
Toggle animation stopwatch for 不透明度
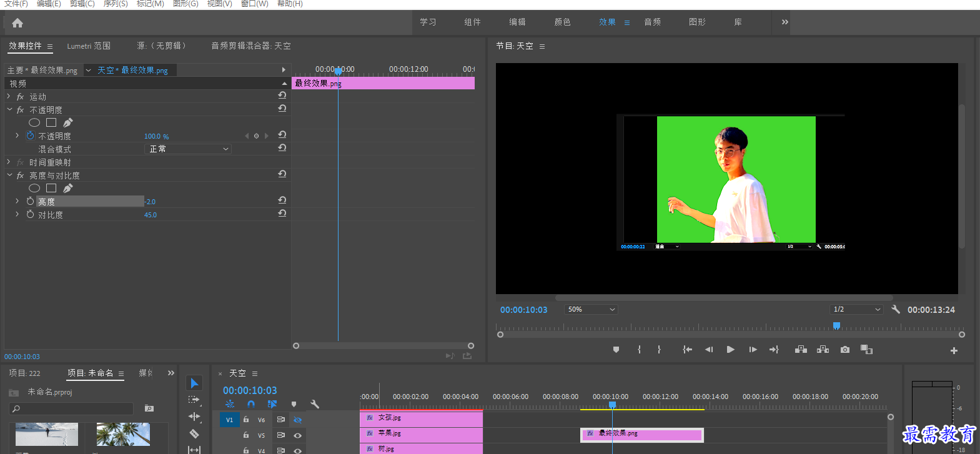(x=30, y=136)
